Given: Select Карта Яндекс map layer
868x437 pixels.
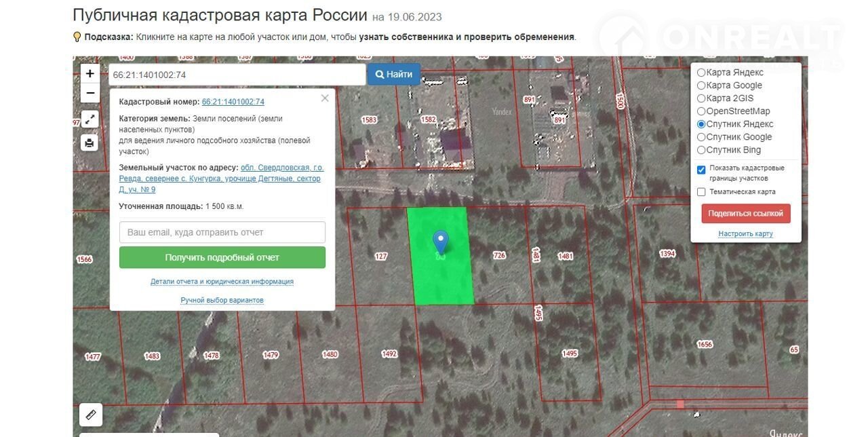Looking at the screenshot, I should click(701, 73).
